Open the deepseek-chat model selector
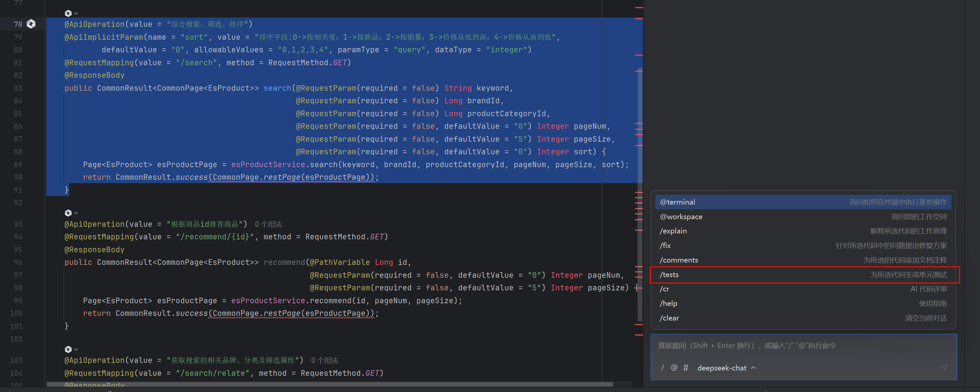 tap(726, 367)
